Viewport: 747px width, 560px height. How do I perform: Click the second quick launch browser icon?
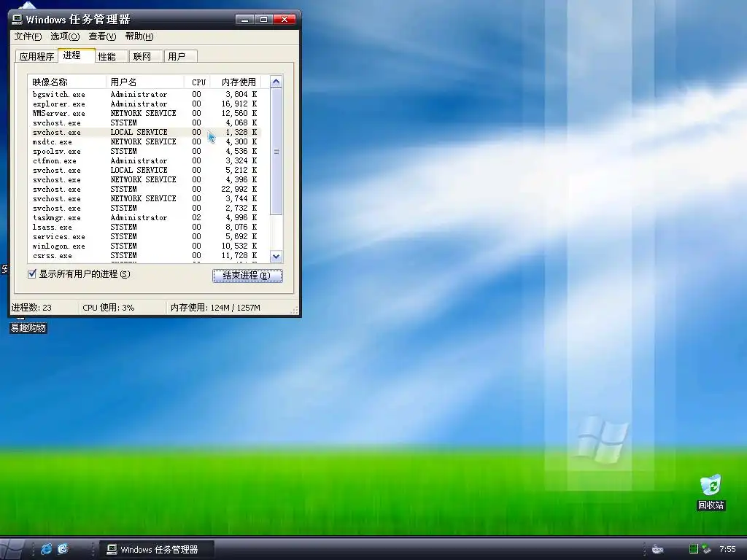pos(63,549)
